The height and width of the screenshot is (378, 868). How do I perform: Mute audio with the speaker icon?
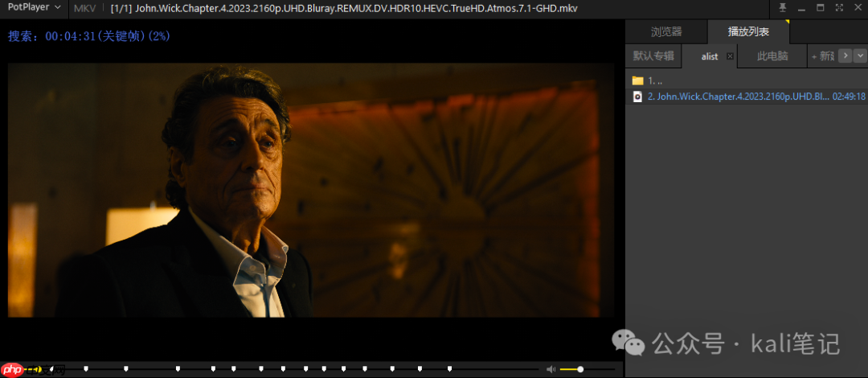tap(551, 369)
